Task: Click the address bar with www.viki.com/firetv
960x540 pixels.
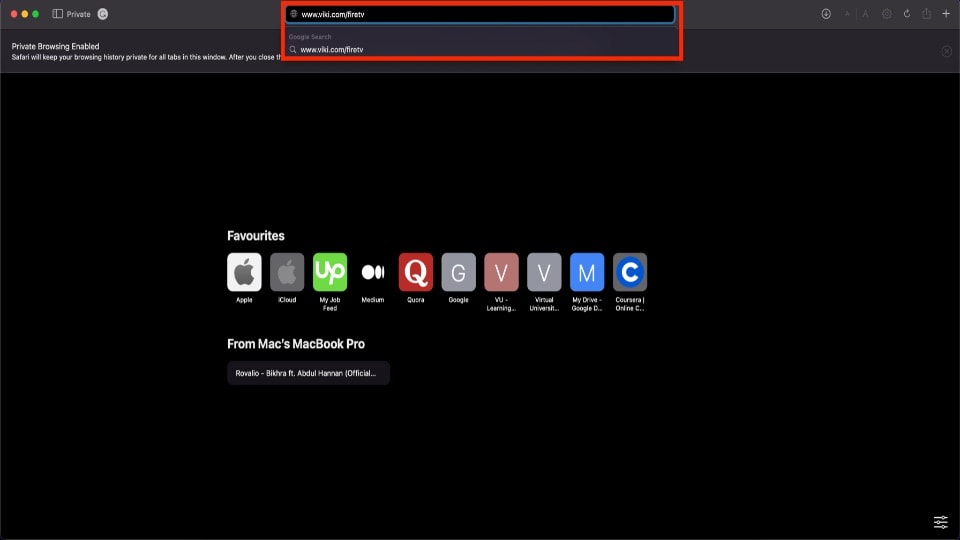Action: [480, 14]
